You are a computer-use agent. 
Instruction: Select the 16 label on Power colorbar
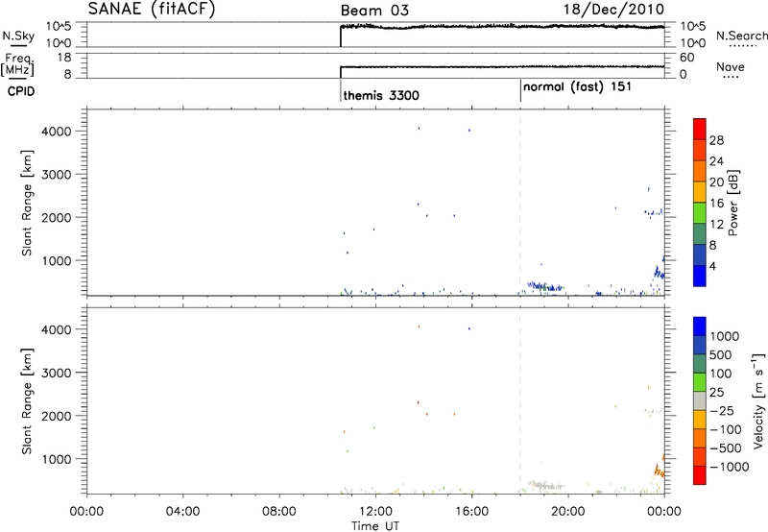[716, 204]
